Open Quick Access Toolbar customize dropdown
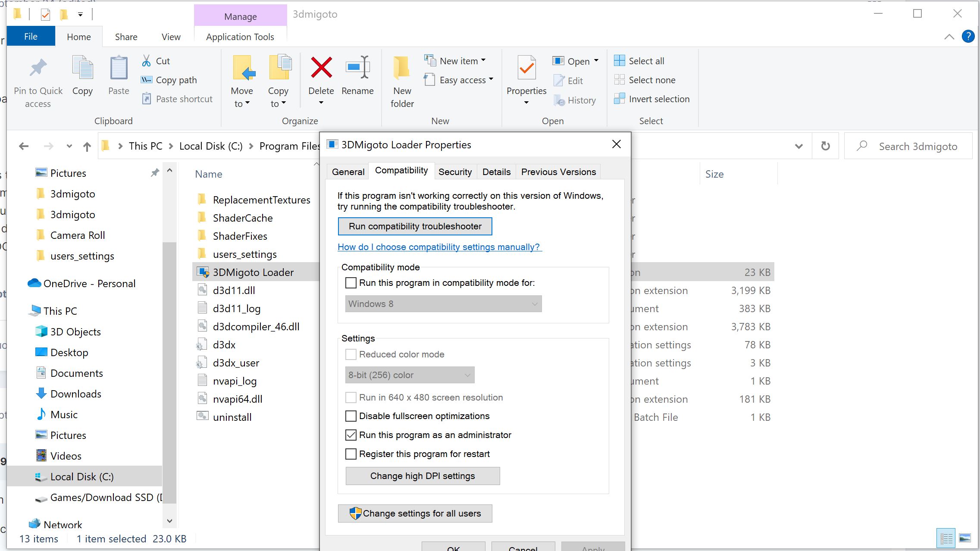Viewport: 980px width, 551px height. tap(80, 14)
